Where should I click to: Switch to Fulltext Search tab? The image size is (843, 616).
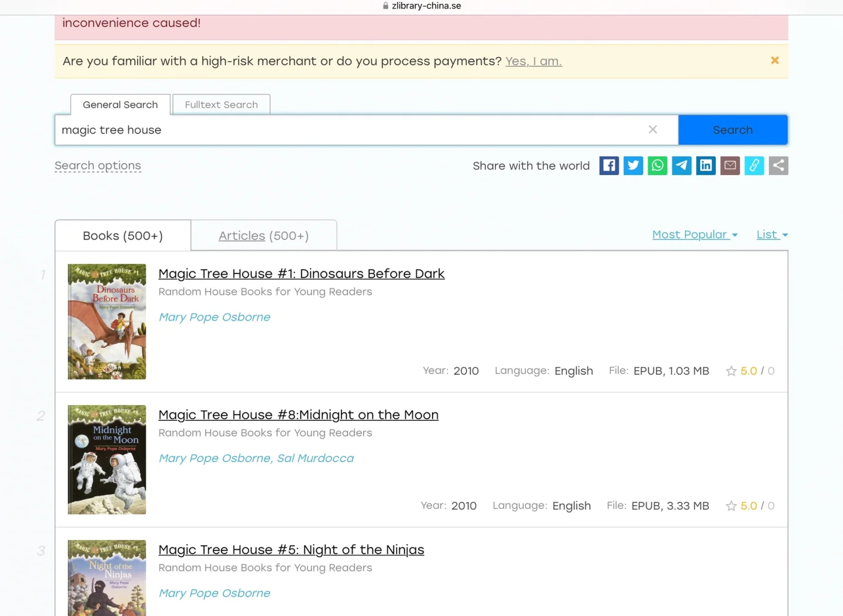point(221,104)
